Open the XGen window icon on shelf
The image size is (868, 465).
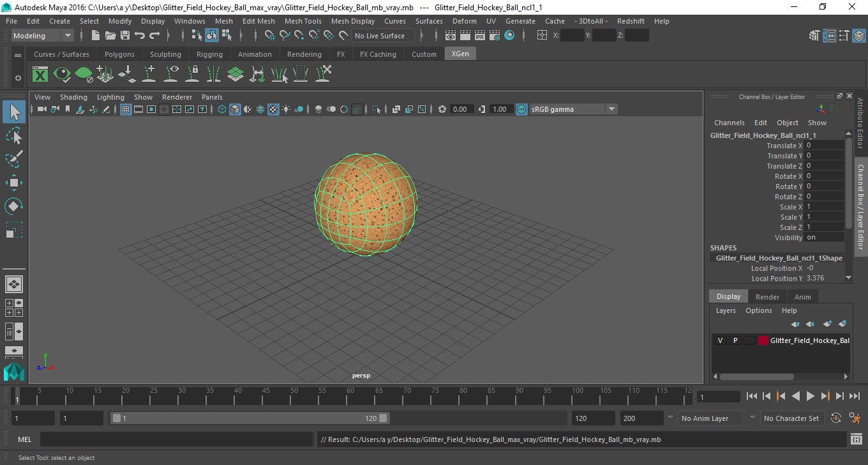click(x=40, y=75)
